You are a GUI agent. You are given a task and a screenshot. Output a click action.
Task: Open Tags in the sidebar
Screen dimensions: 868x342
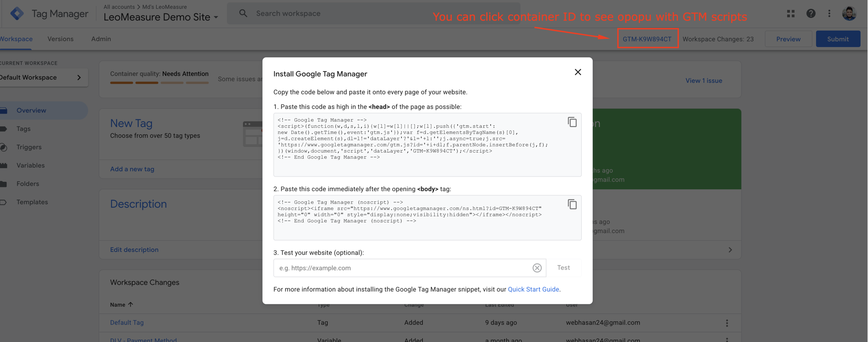tap(23, 129)
